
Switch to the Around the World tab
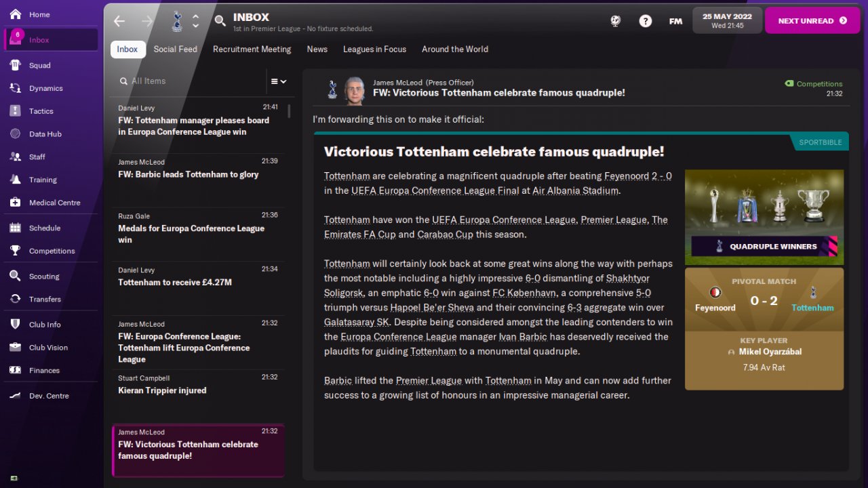(455, 49)
